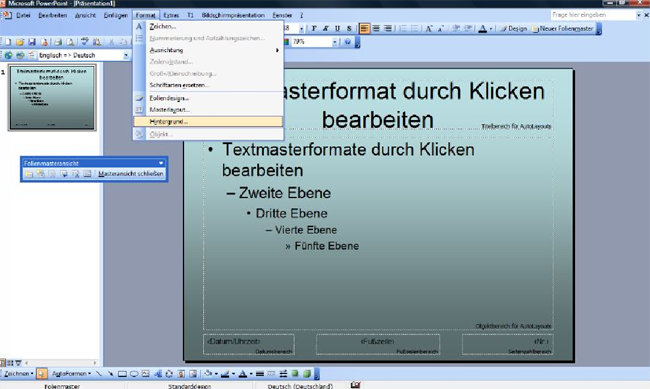
Task: Insert ClipArt icon
Action: click(181, 374)
